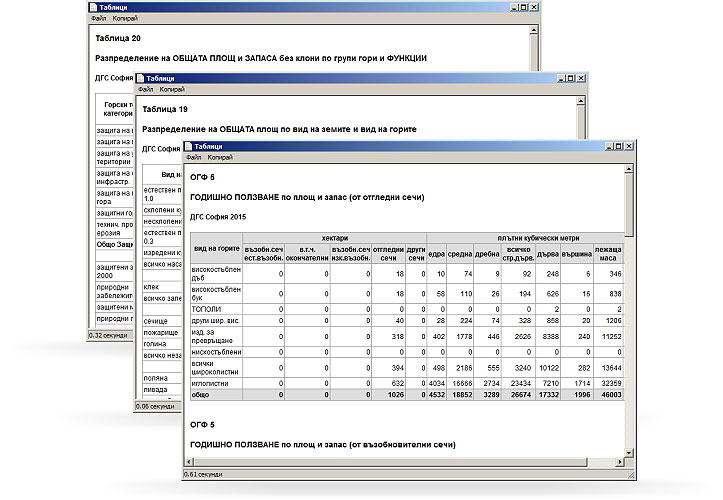The width and height of the screenshot is (723, 500).
Task: Click the Таблица 20 window's title icon
Action: (92, 8)
